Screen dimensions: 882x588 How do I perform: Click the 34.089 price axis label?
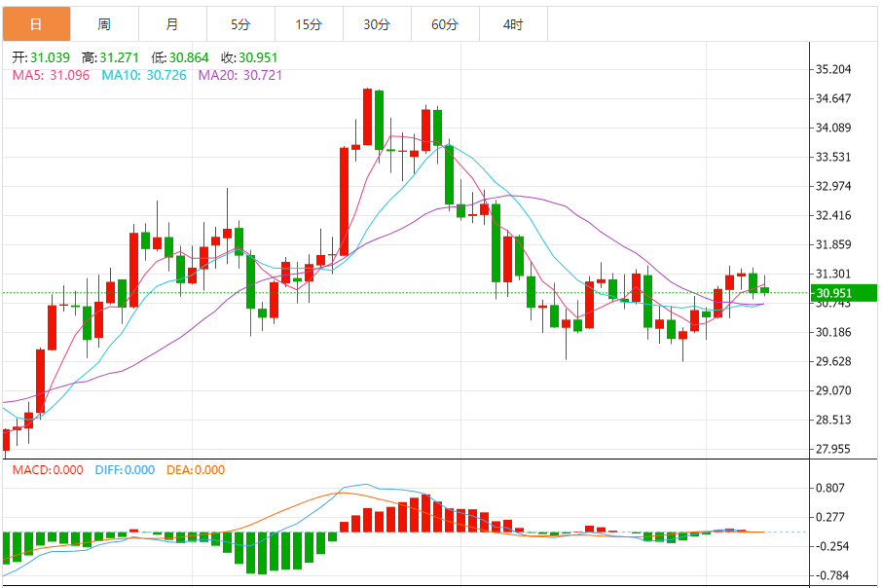coord(833,128)
